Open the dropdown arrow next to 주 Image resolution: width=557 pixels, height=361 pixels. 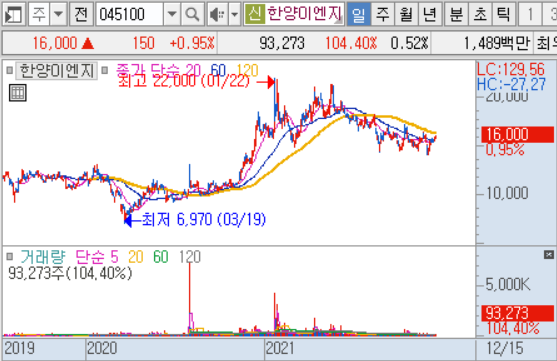(x=58, y=14)
